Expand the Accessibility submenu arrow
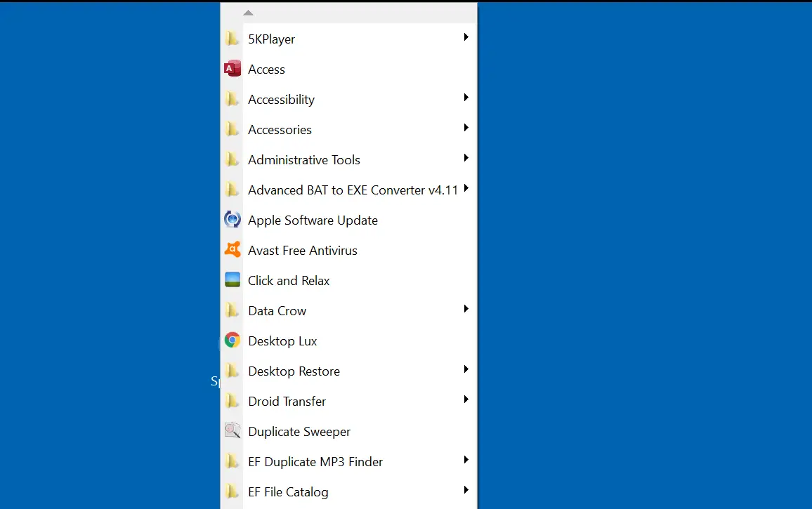812x509 pixels. [466, 98]
